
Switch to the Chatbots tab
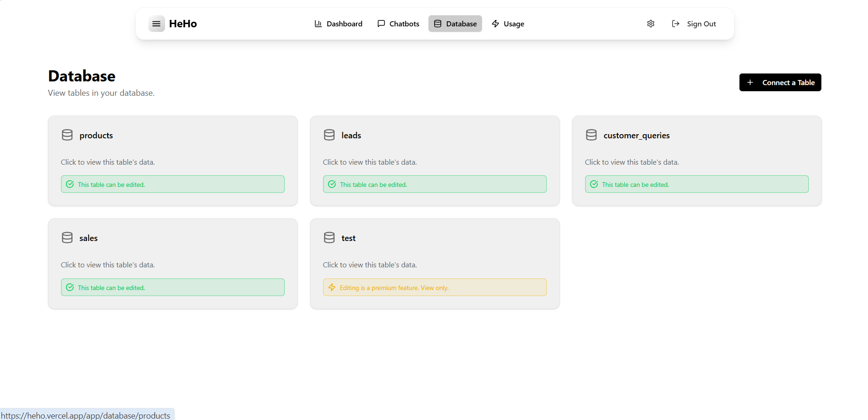point(398,24)
